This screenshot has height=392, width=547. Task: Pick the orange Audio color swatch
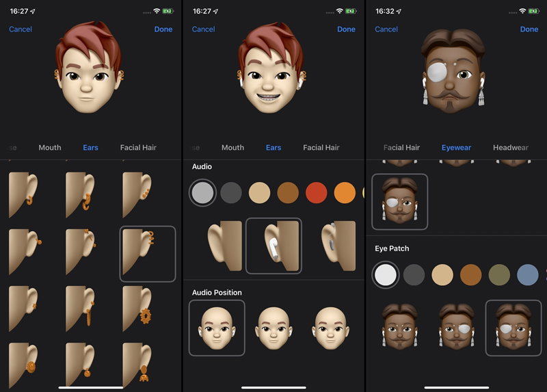pos(345,193)
